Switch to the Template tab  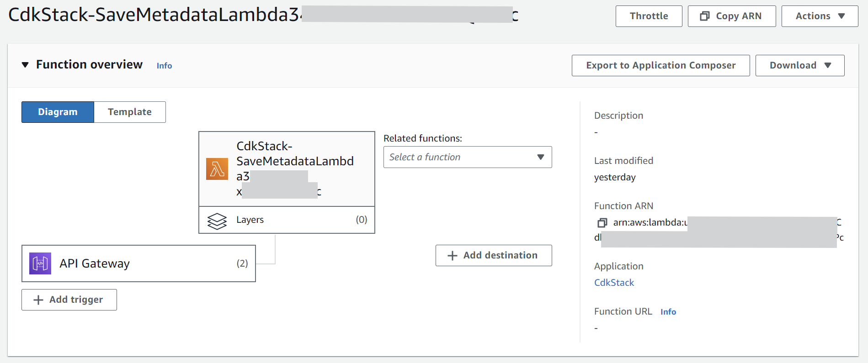[129, 112]
